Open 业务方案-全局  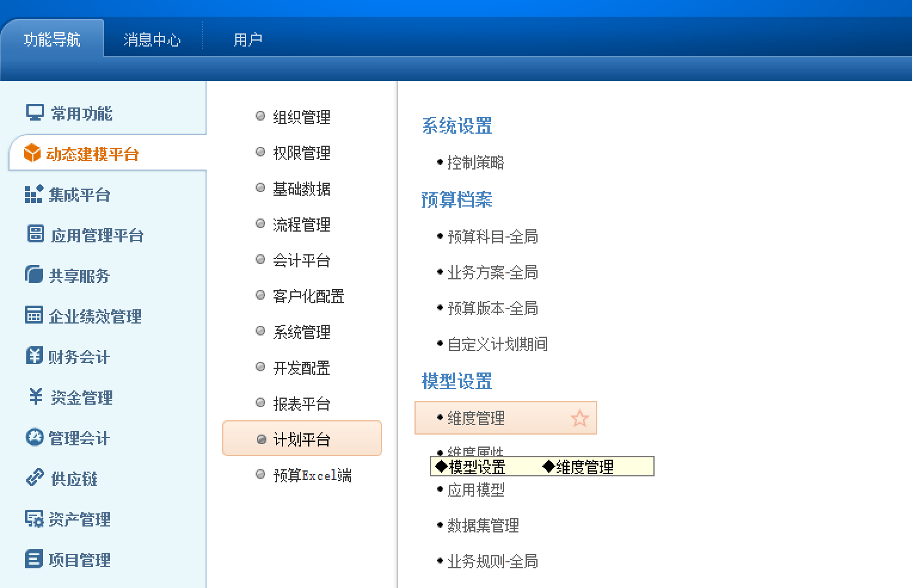[493, 272]
